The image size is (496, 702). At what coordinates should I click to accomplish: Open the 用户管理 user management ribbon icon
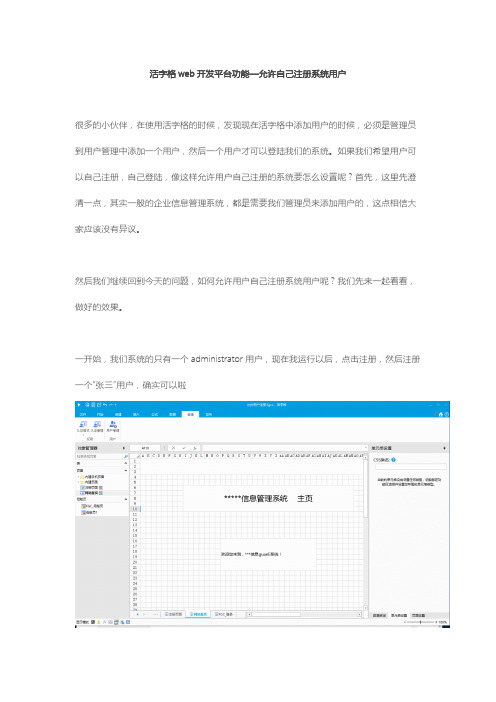pyautogui.click(x=112, y=426)
